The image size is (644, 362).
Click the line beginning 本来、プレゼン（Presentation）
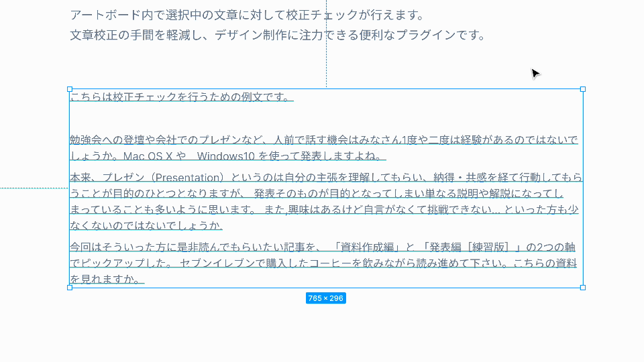(x=326, y=177)
